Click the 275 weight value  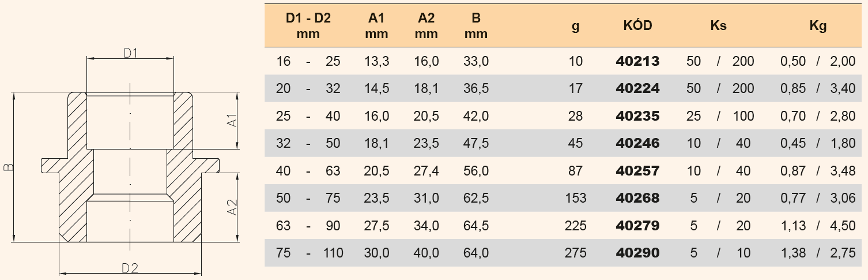pyautogui.click(x=576, y=253)
